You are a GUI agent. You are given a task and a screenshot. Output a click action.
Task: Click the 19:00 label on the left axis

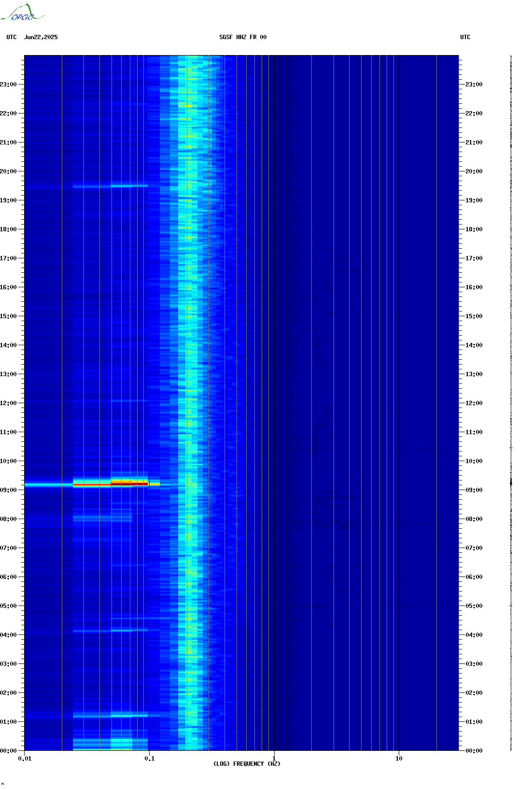pyautogui.click(x=8, y=200)
